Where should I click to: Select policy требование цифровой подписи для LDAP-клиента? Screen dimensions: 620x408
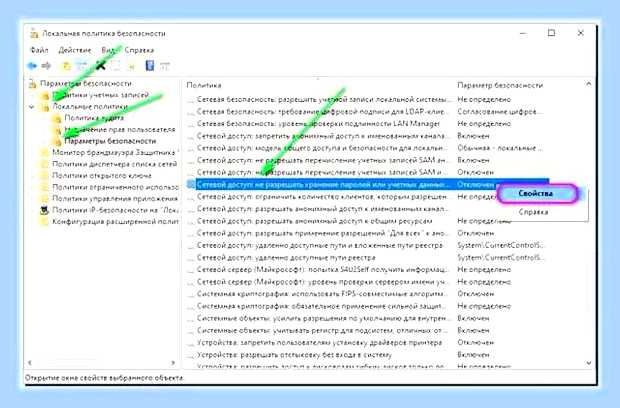(x=321, y=111)
